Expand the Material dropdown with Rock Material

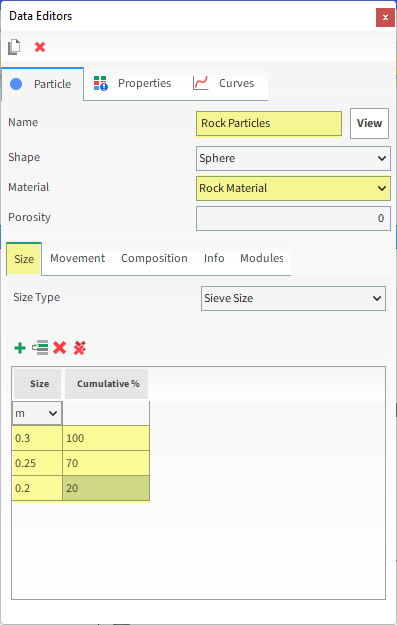point(293,188)
